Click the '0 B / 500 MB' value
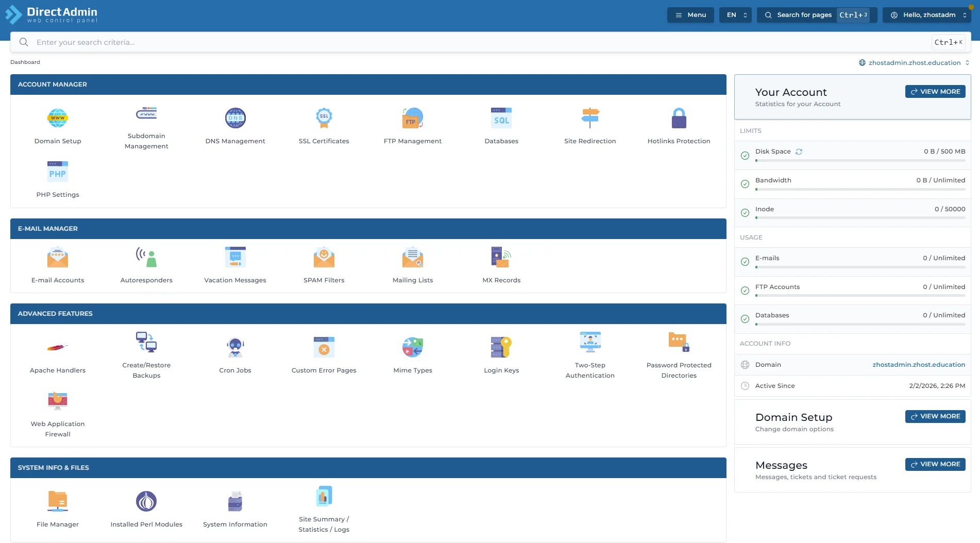 point(944,151)
